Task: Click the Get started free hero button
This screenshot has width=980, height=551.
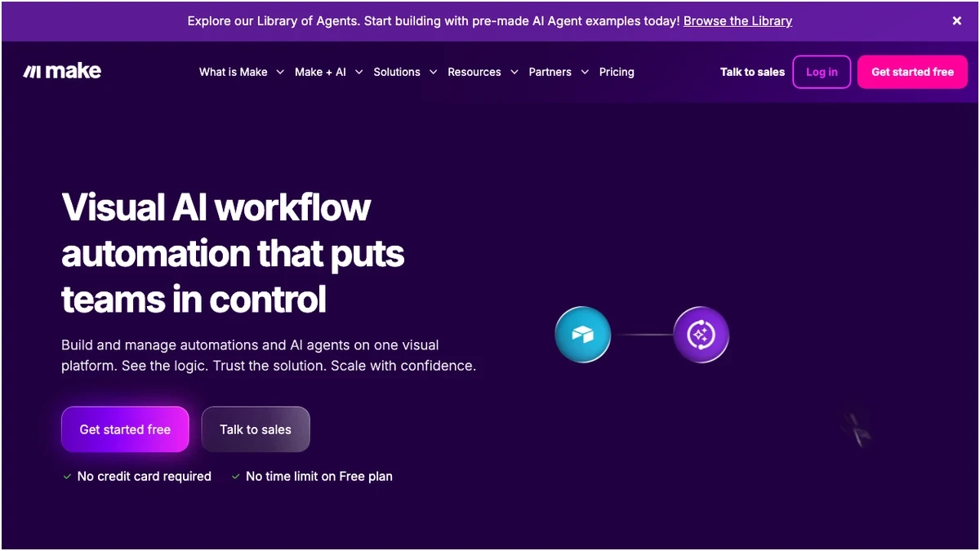Action: click(125, 429)
